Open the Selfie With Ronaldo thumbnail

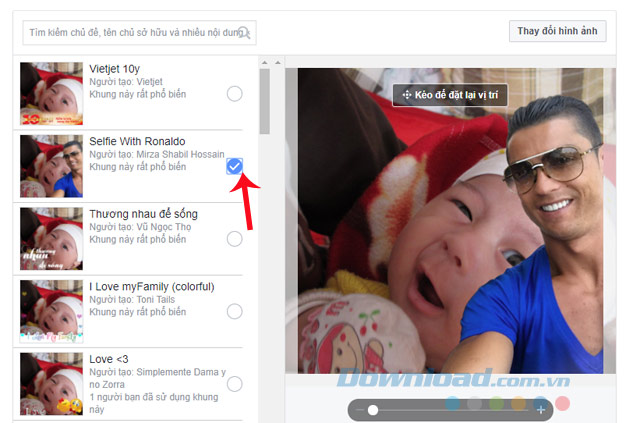(51, 166)
